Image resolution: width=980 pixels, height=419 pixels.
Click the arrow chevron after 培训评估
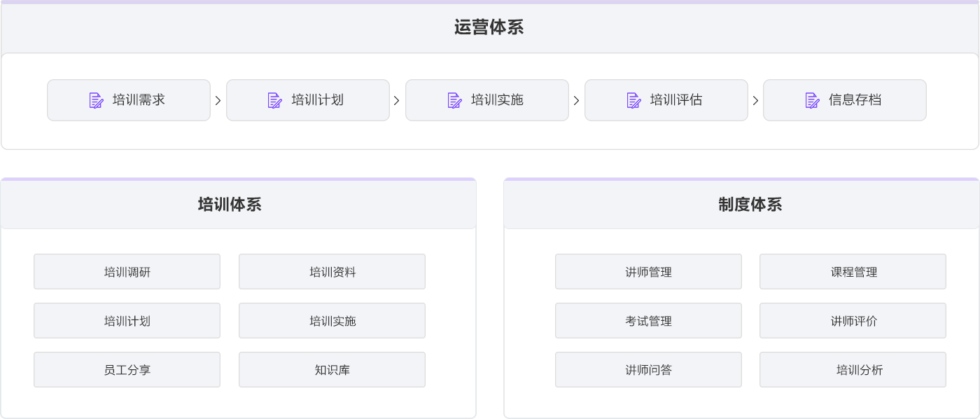(755, 100)
